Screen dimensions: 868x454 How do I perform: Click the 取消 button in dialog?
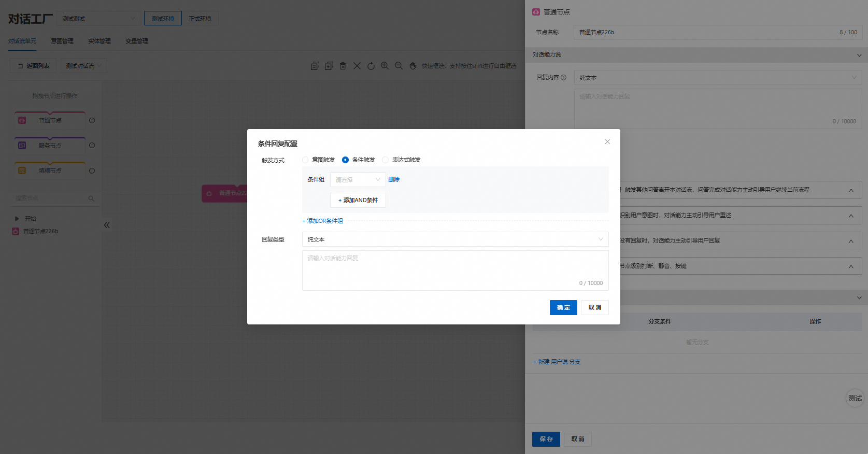(x=595, y=307)
